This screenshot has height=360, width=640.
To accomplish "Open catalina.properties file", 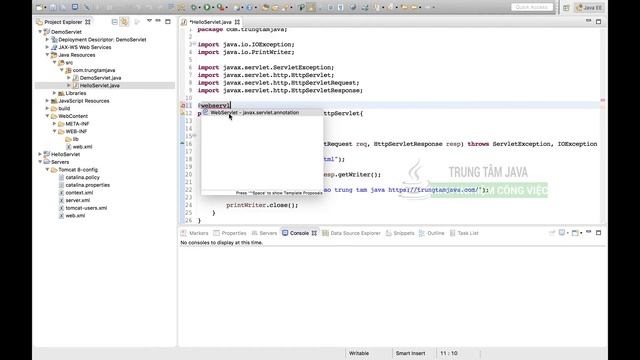I will [87, 185].
